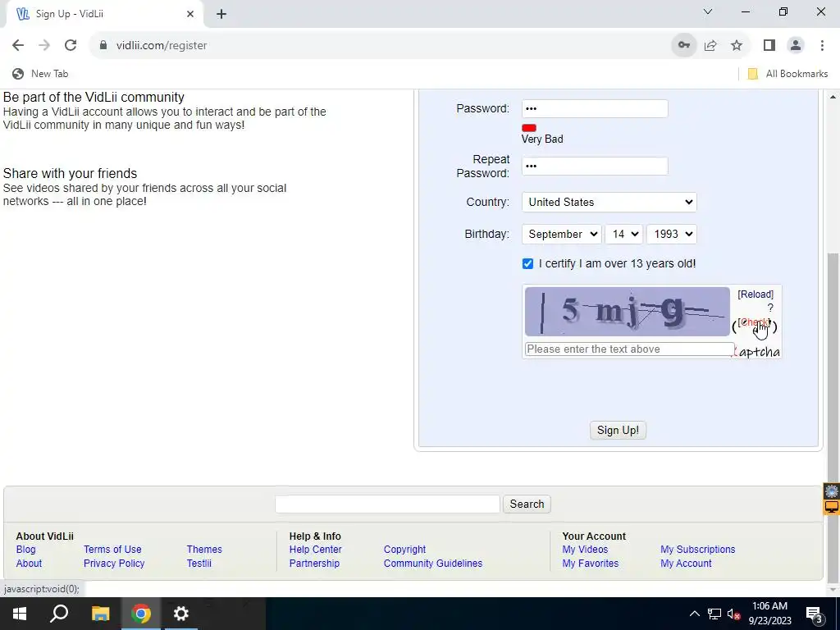Open the birthday month dropdown
840x630 pixels.
tap(561, 234)
